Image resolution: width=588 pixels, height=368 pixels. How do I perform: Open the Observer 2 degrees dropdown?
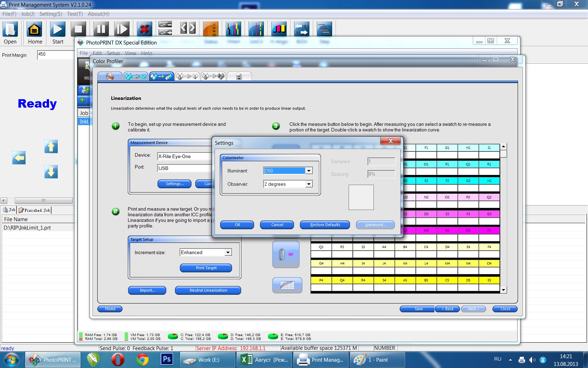[x=309, y=184]
